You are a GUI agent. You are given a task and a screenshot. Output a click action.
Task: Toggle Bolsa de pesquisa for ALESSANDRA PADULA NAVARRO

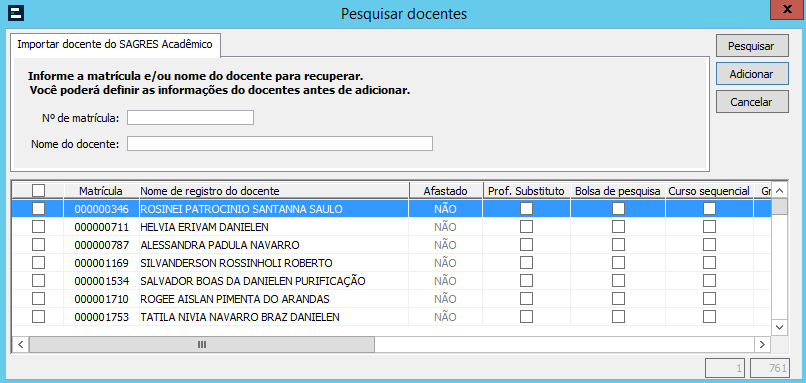618,245
